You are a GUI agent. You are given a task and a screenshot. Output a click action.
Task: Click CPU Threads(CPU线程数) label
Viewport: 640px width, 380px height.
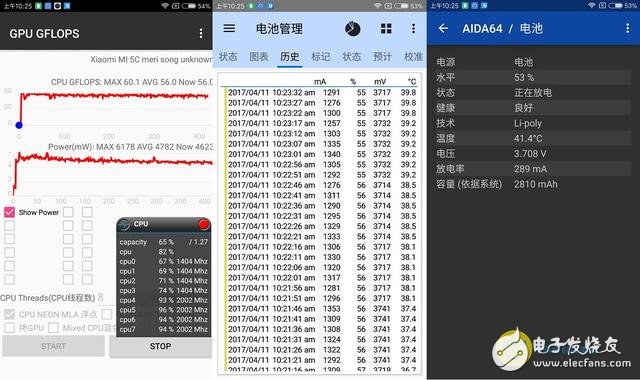[48, 298]
